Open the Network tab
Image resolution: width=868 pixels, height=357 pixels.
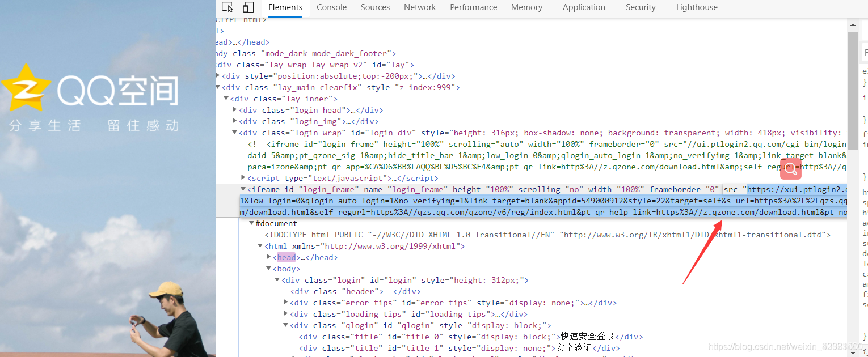click(x=420, y=7)
